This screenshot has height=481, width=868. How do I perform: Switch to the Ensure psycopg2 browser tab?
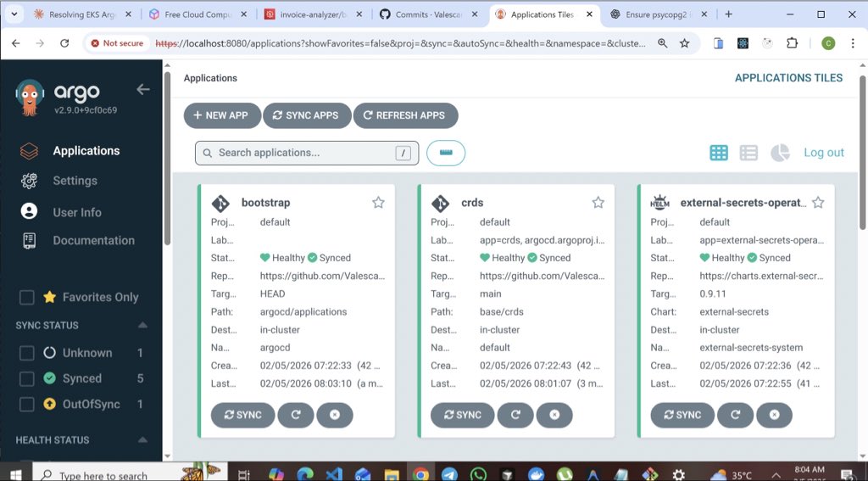pos(658,14)
